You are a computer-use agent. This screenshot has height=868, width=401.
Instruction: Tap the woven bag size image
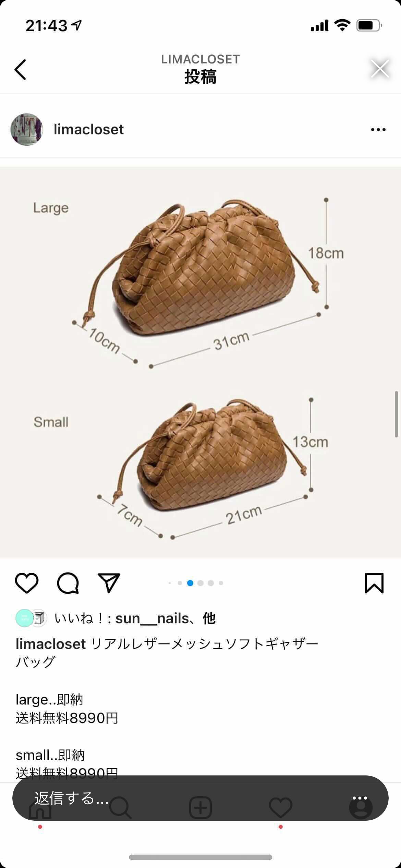coord(200,363)
